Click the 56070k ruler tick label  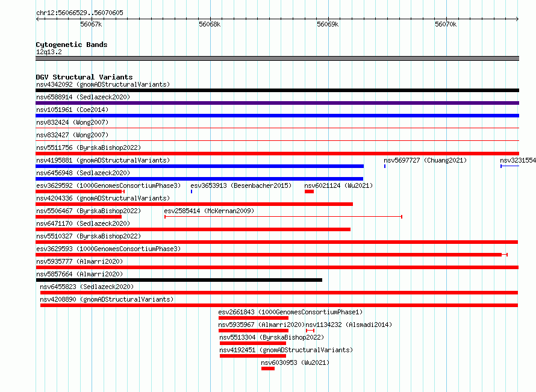[x=446, y=24]
